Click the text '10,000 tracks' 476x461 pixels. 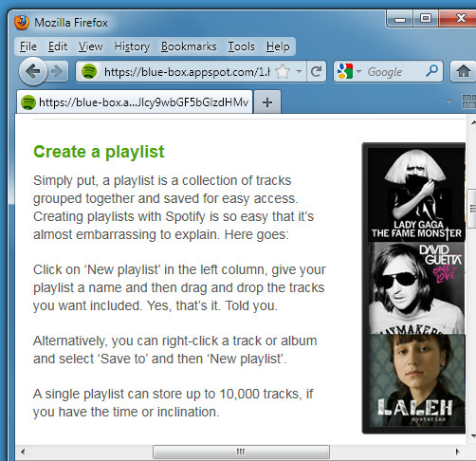pyautogui.click(x=260, y=394)
